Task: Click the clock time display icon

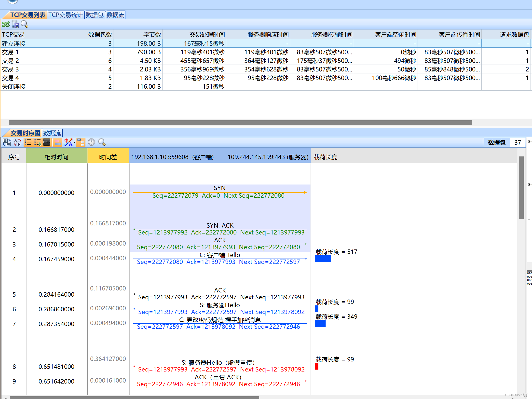Action: (91, 142)
